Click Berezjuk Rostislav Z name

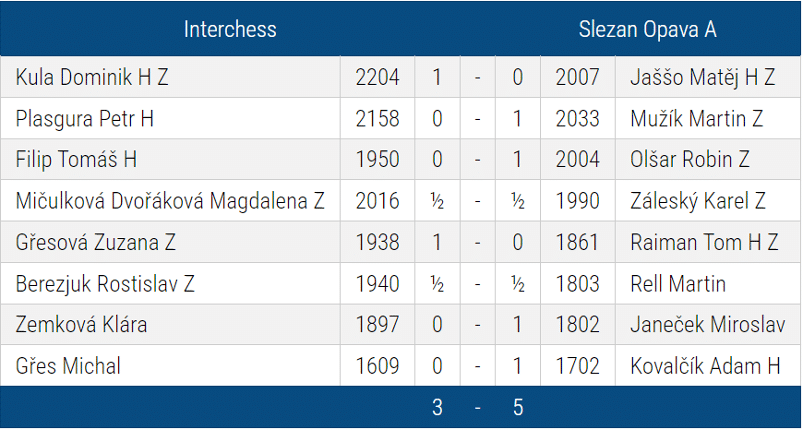pos(105,284)
